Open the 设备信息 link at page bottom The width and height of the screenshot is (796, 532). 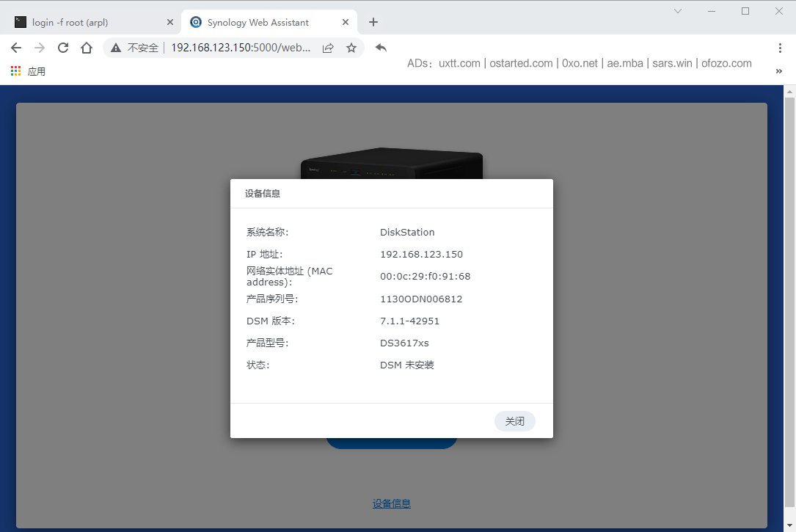[392, 503]
